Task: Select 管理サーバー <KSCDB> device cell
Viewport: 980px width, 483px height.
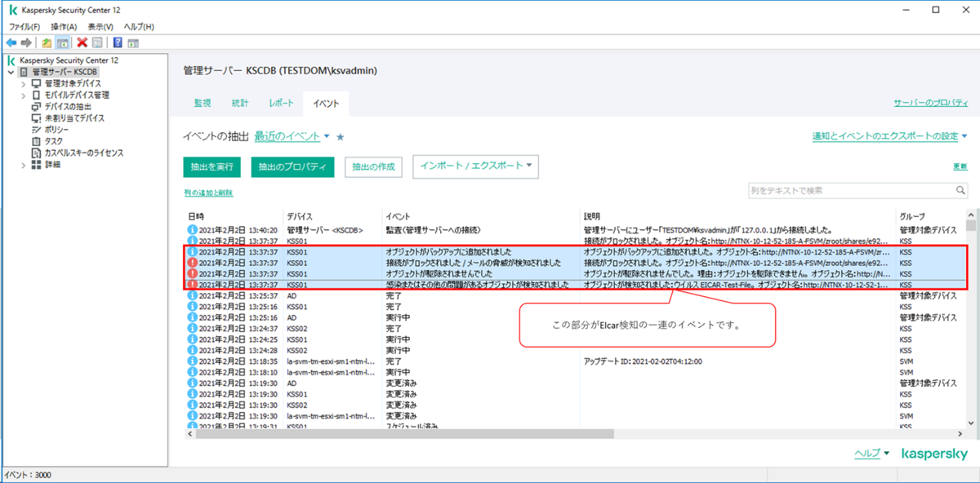Action: [x=325, y=230]
